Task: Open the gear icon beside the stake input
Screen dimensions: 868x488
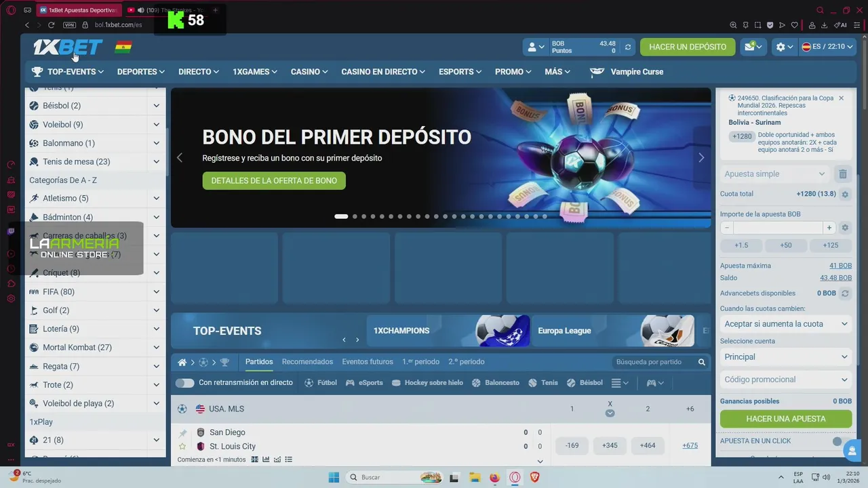Action: [845, 228]
